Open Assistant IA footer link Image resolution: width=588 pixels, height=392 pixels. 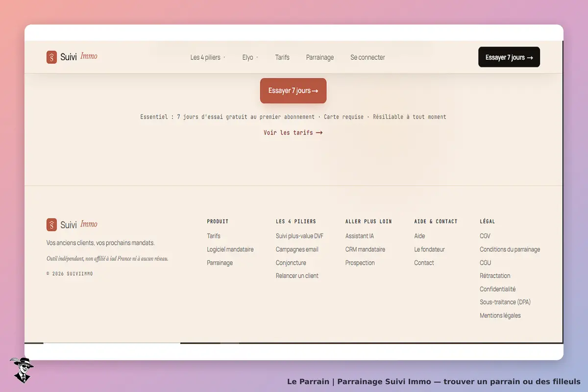click(360, 236)
